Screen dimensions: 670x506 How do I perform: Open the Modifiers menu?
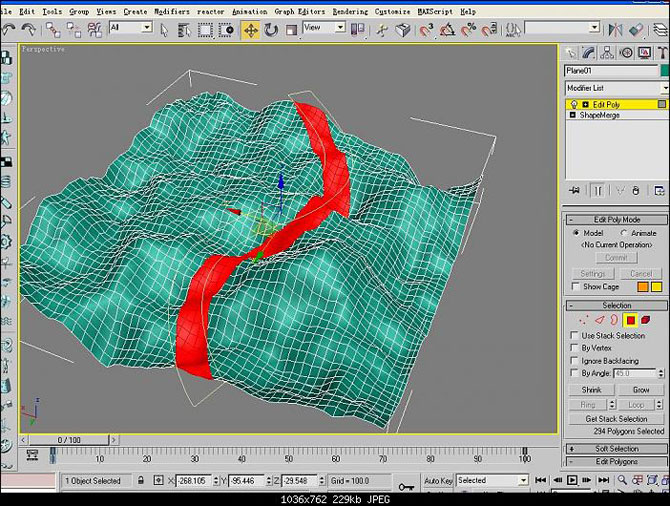(171, 12)
